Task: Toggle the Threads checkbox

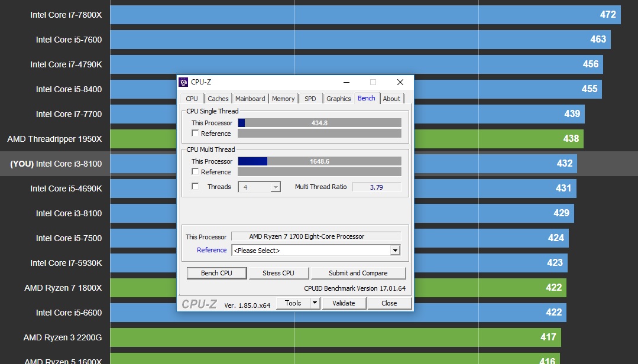Action: click(195, 187)
